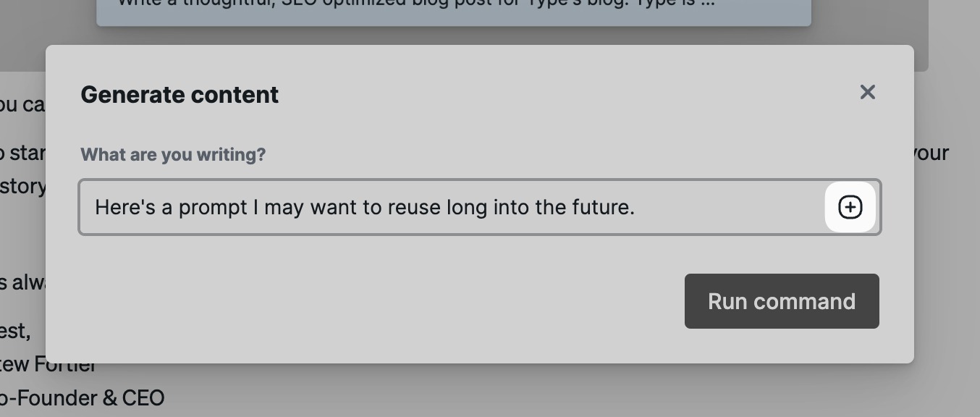
Task: Click the dimmed 'your' text at right
Action: tap(931, 153)
